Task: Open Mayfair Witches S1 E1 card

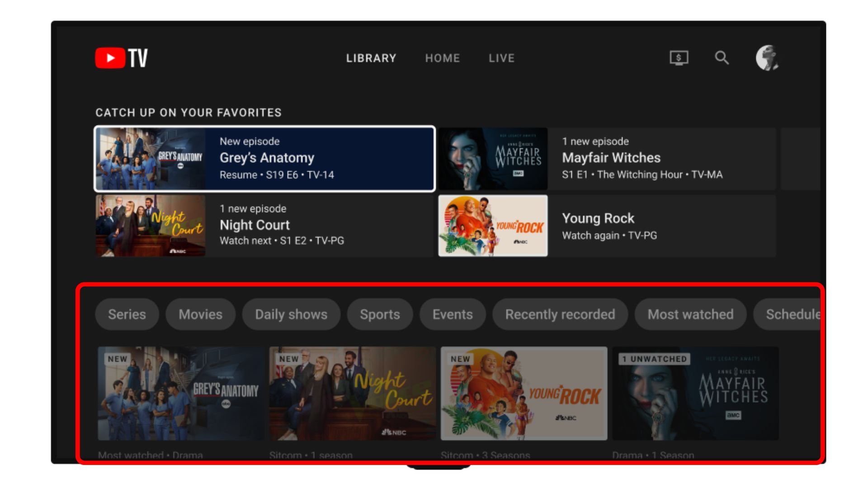Action: 607,159
